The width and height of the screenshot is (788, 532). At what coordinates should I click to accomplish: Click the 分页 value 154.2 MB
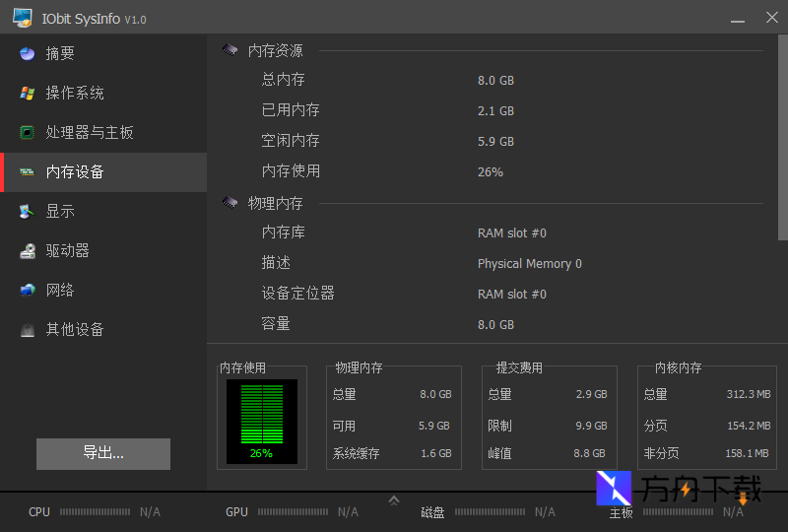[x=750, y=426]
